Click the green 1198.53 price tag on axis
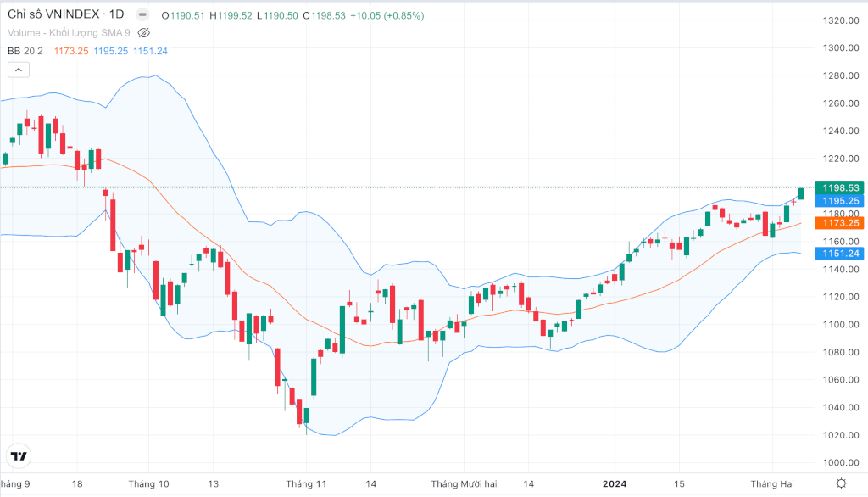 pos(839,187)
